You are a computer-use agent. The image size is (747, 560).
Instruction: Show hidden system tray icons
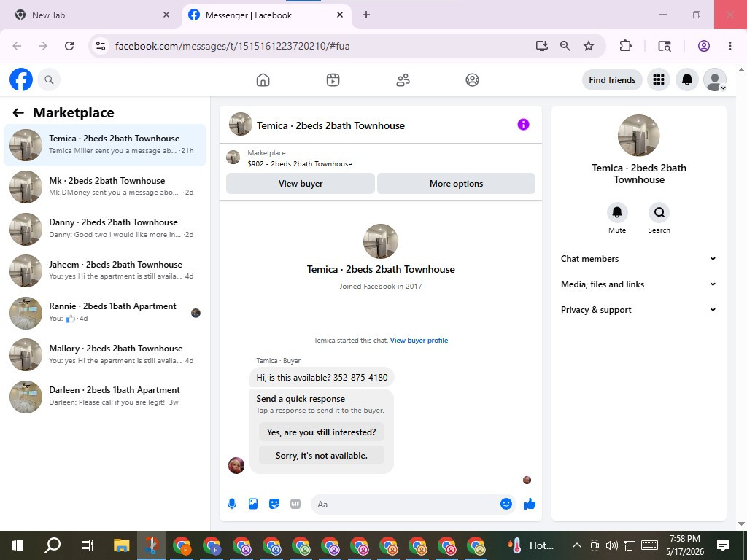[x=576, y=545]
